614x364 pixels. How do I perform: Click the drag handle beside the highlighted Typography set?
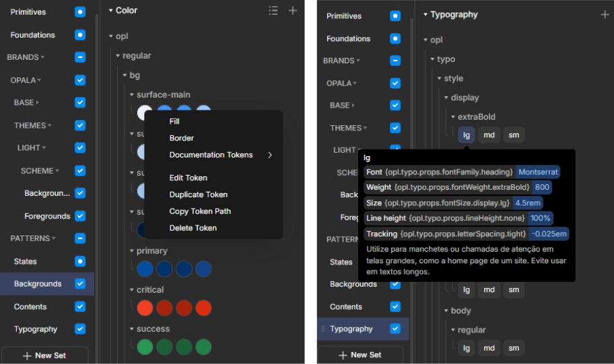click(325, 329)
